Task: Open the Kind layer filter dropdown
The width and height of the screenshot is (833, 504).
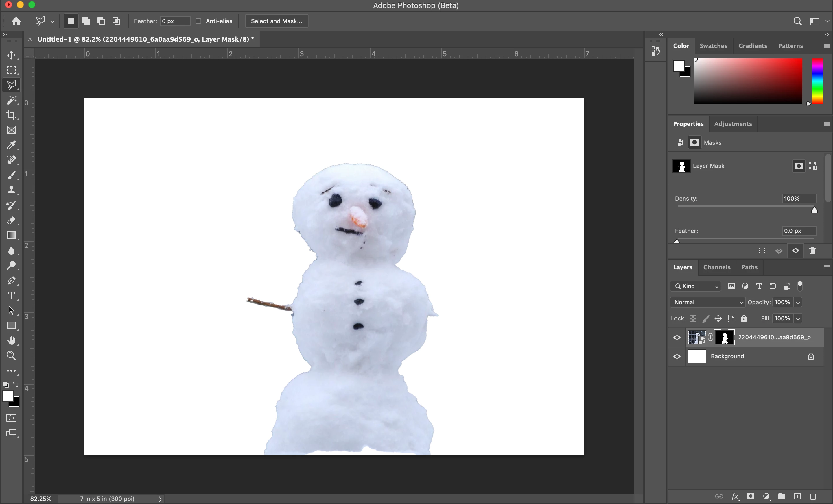Action: pyautogui.click(x=695, y=286)
